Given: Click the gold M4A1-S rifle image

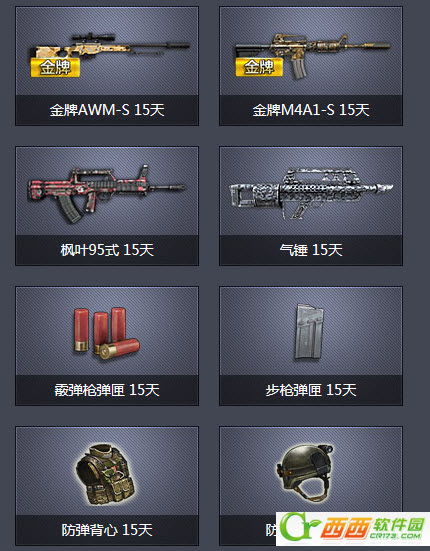Looking at the screenshot, I should pos(313,56).
